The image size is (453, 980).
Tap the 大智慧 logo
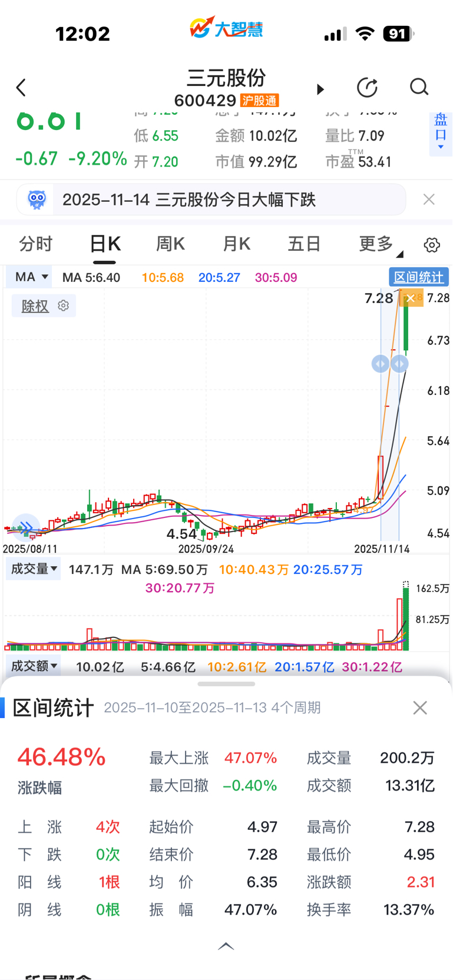coord(226,28)
